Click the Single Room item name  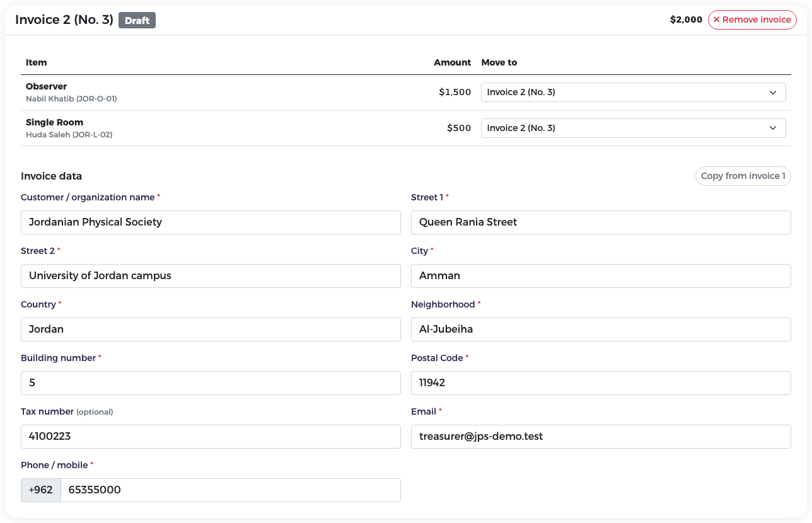point(54,122)
